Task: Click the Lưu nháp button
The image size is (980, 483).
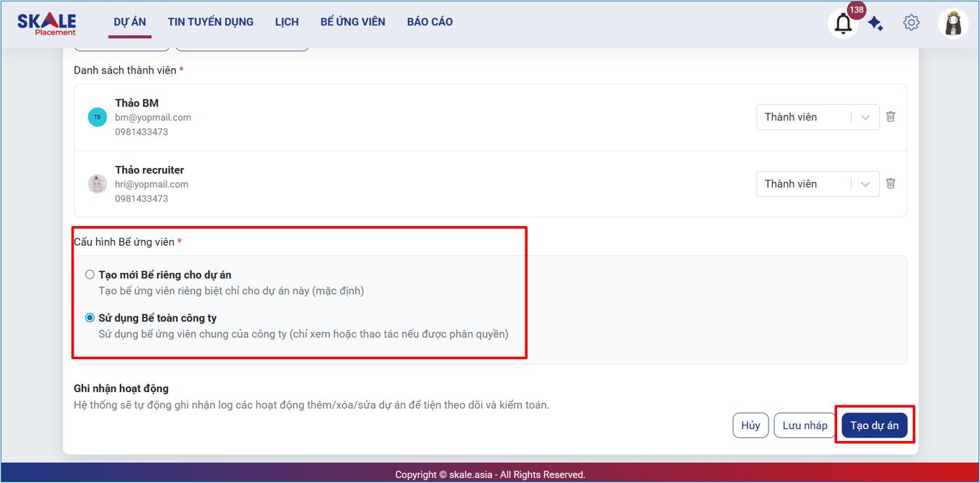Action: (x=804, y=426)
